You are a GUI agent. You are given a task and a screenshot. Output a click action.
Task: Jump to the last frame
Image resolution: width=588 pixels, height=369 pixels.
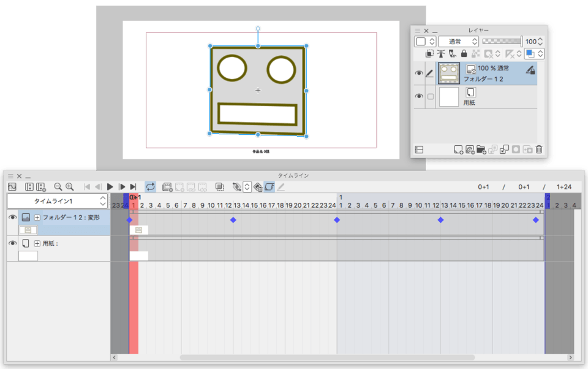point(133,187)
